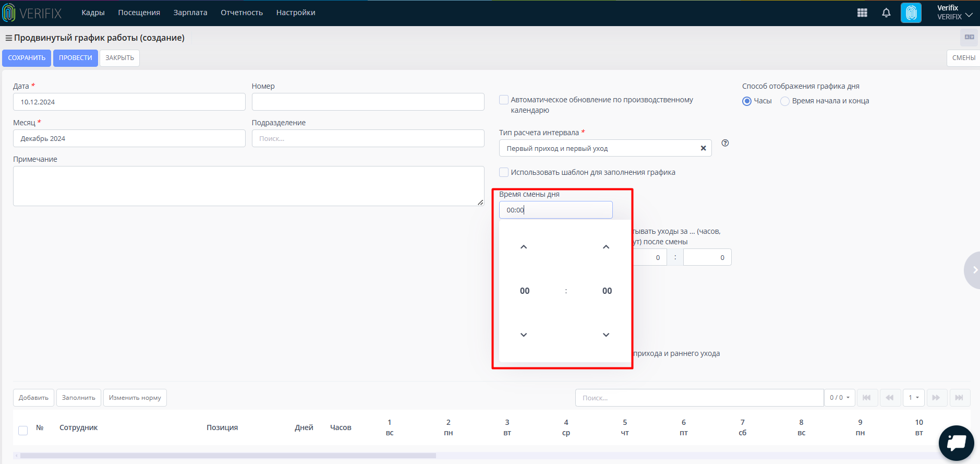Click the horizontal scrollbar under table
980x464 pixels.
228,456
